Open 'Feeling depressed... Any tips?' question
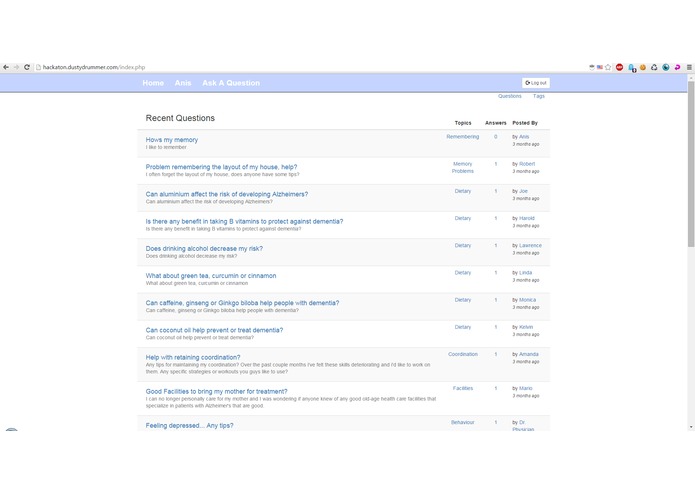 coord(189,425)
